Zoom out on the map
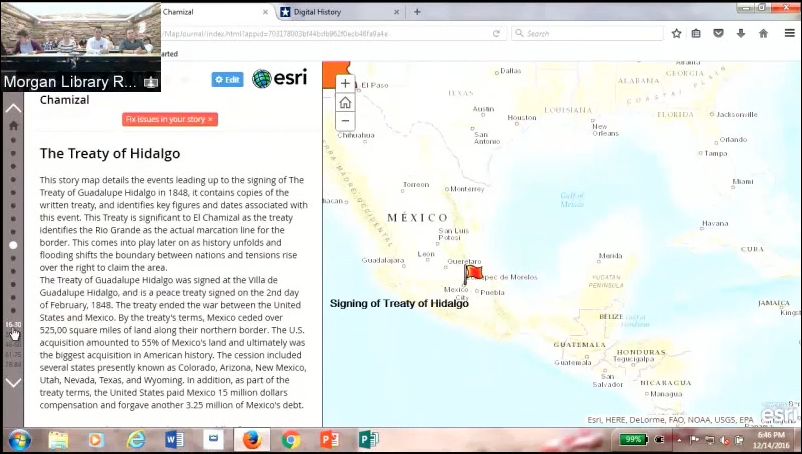The width and height of the screenshot is (802, 454). point(345,121)
